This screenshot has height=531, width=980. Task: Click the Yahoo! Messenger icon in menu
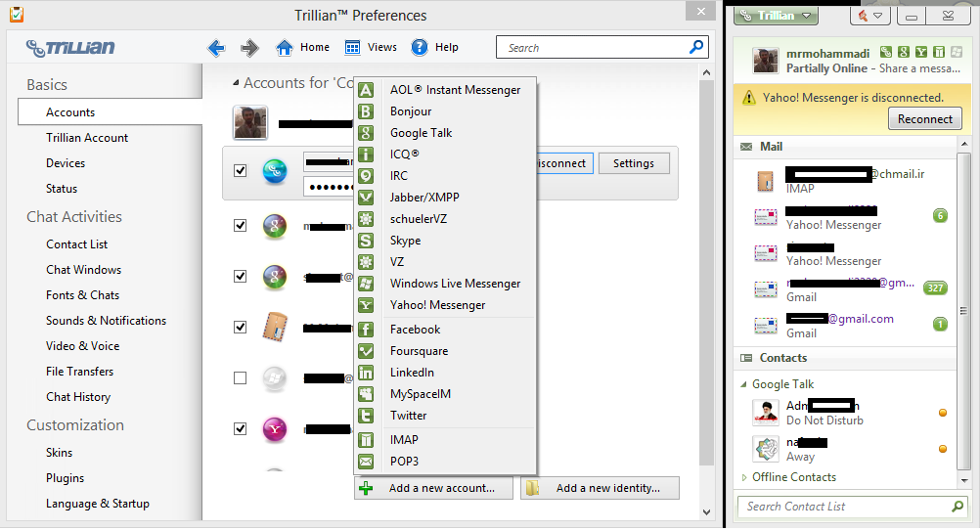(x=366, y=305)
